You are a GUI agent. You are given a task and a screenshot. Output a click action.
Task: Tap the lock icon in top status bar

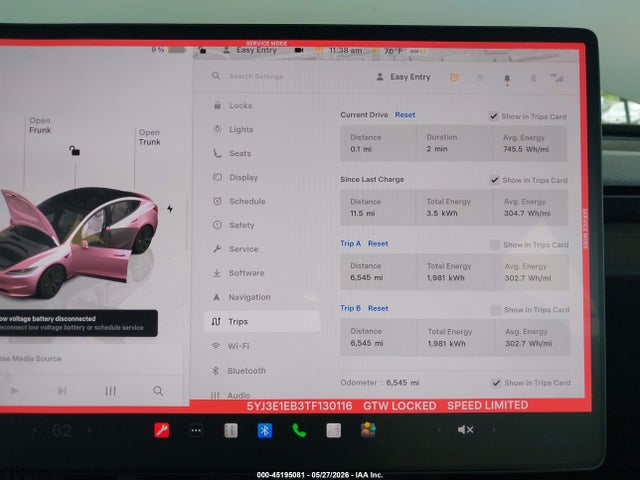click(202, 51)
